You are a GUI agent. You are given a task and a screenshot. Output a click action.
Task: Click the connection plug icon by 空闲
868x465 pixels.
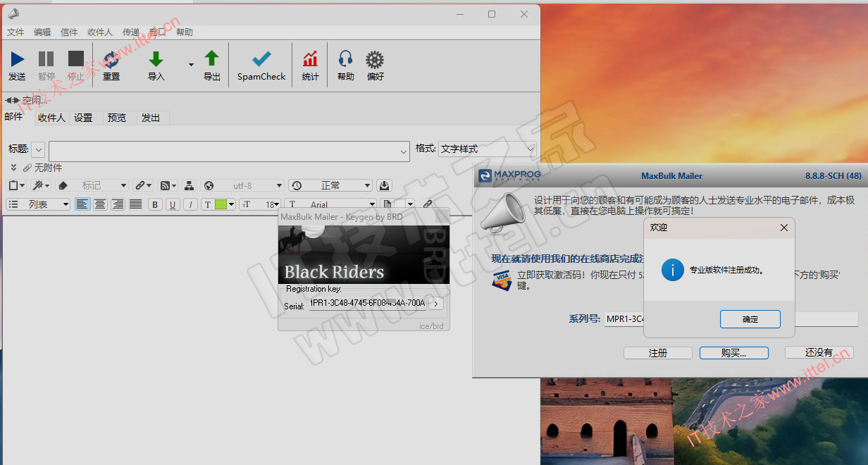click(13, 100)
